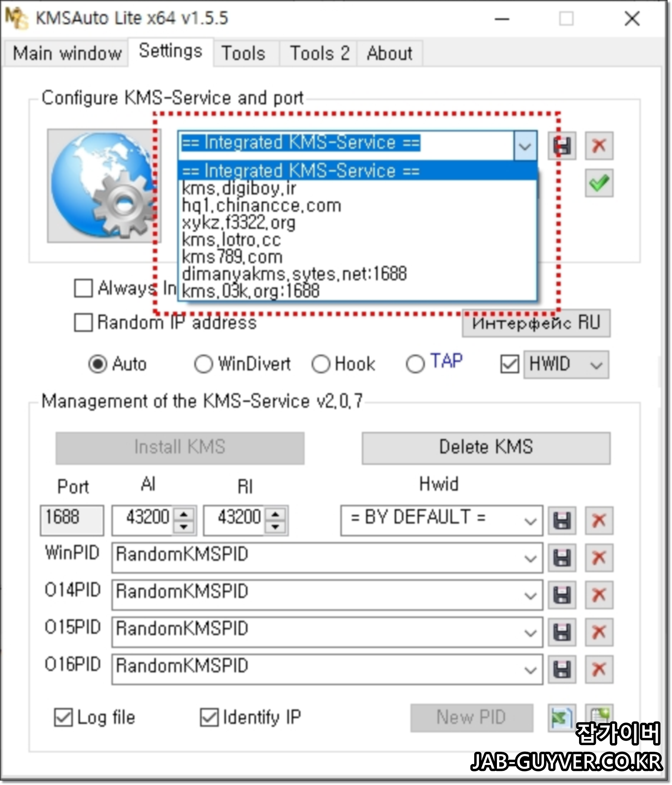The width and height of the screenshot is (672, 785).
Task: Increase the RI value with up arrow
Action: click(x=276, y=514)
